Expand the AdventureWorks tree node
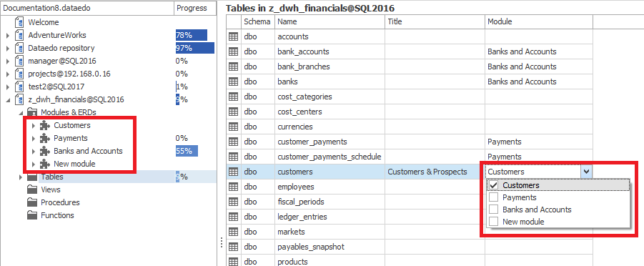This screenshot has width=644, height=266. click(8, 35)
